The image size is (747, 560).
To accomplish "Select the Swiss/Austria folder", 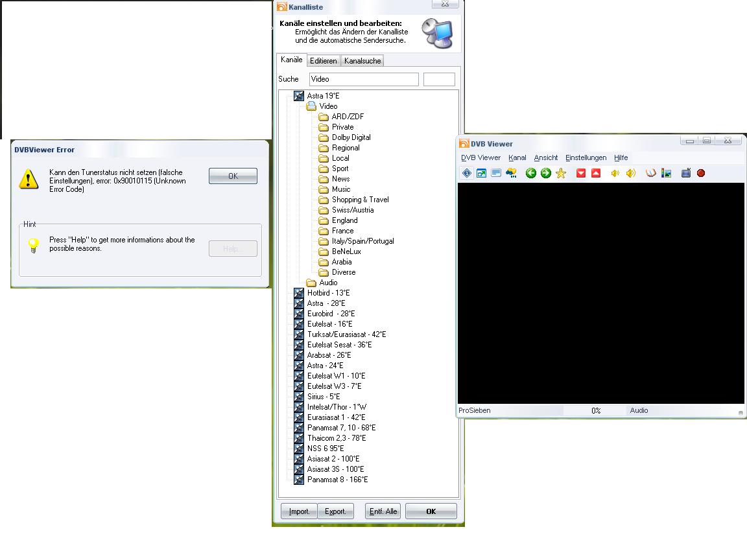I will 353,210.
